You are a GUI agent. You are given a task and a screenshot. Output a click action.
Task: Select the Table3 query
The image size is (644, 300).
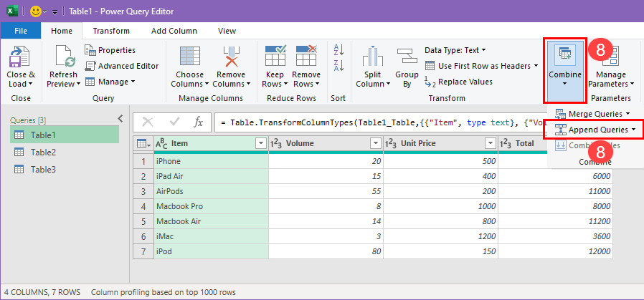click(65, 169)
